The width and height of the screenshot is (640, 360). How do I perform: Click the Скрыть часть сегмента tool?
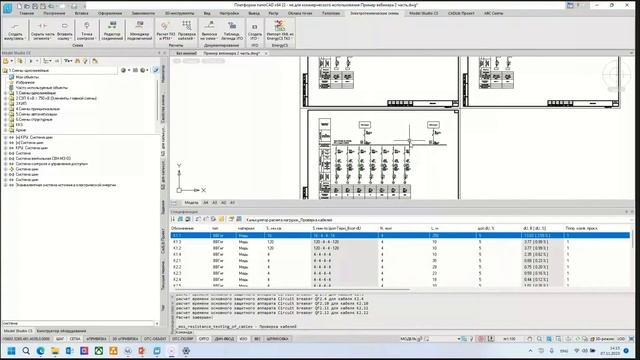click(x=42, y=31)
